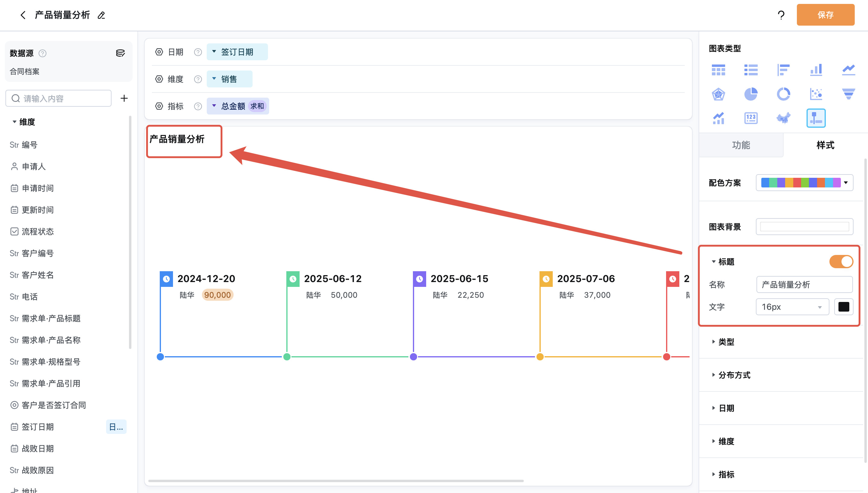This screenshot has width=868, height=493.
Task: Select the list chart type
Action: pyautogui.click(x=751, y=70)
